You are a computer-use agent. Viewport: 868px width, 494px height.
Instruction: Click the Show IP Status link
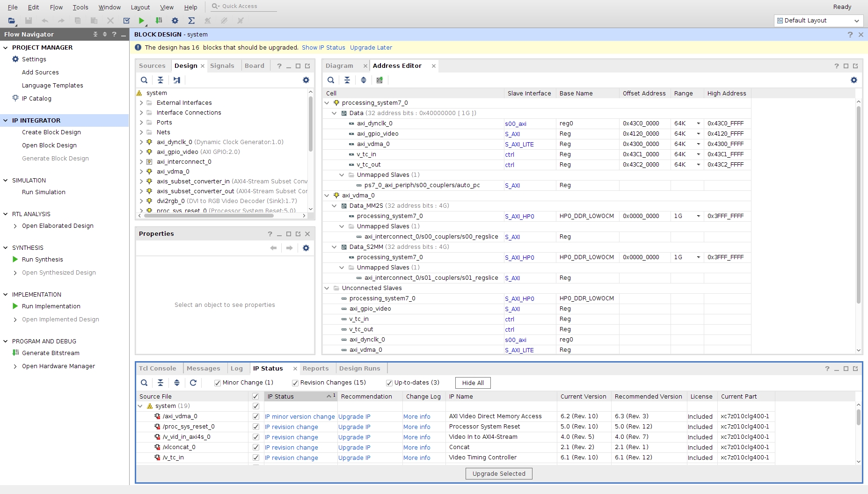tap(323, 48)
